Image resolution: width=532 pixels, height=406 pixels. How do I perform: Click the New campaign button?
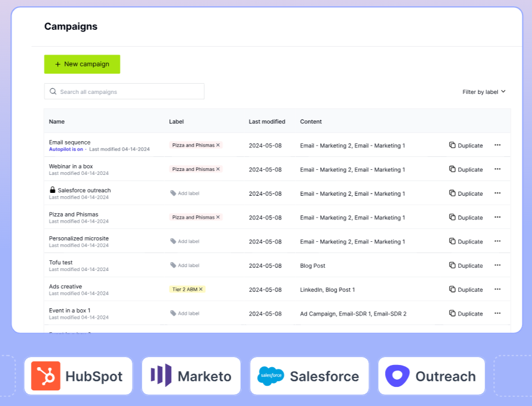[82, 64]
